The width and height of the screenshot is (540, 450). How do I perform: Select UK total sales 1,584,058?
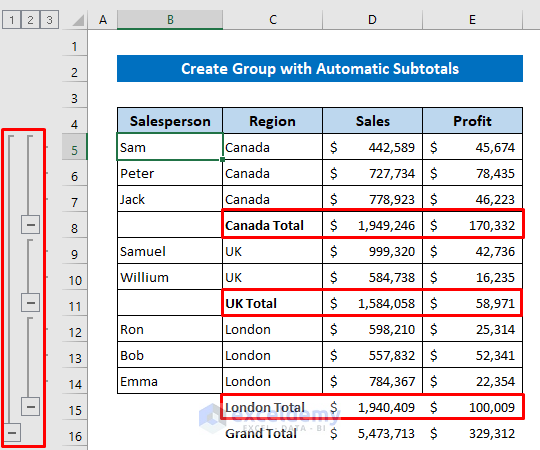[372, 303]
